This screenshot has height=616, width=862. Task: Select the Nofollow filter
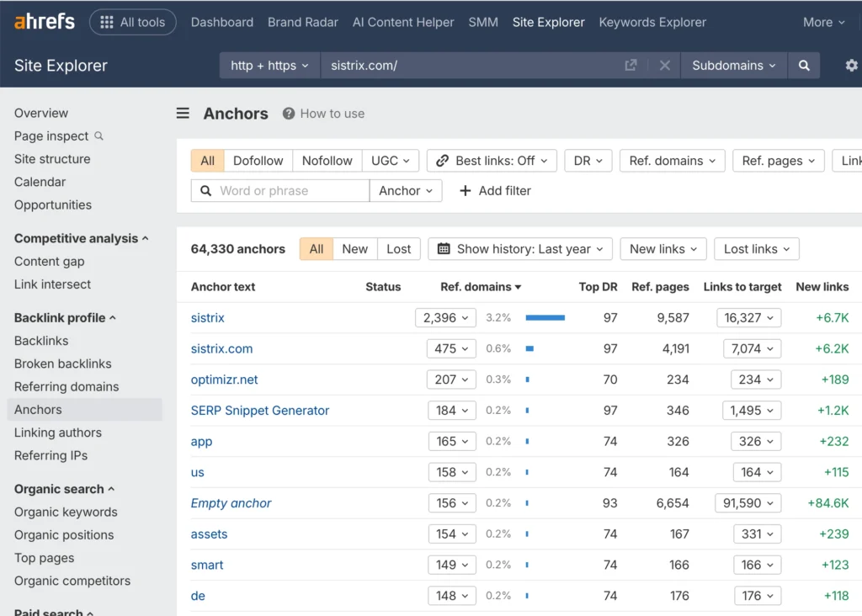coord(327,161)
